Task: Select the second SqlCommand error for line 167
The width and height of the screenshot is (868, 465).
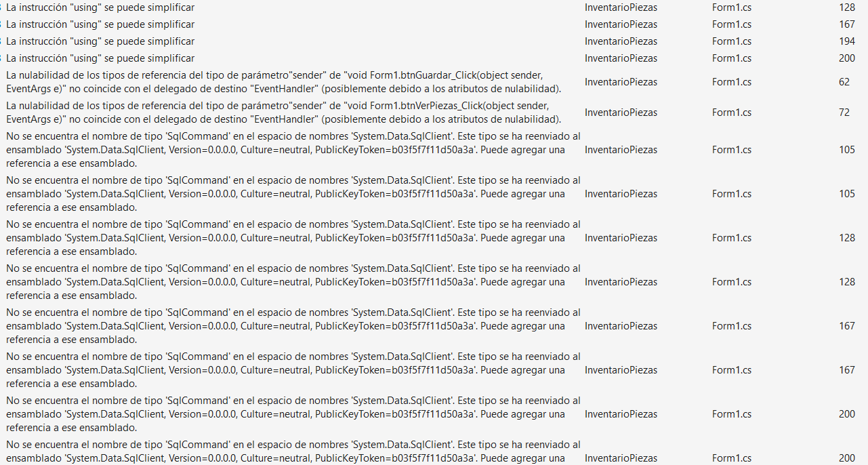Action: click(291, 370)
